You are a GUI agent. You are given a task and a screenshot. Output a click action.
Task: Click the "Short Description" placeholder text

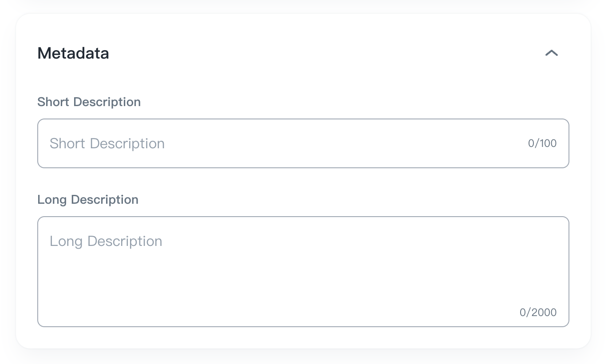(x=107, y=143)
